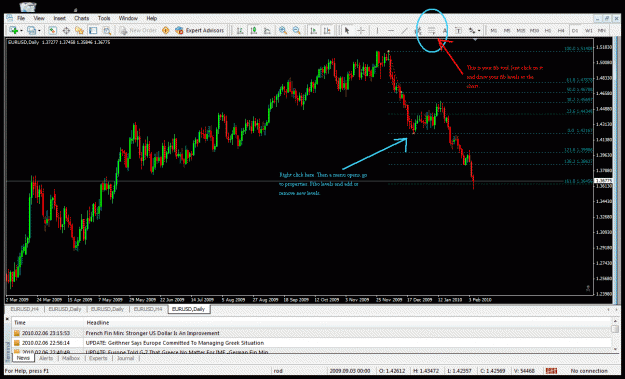Select the Text Label tool

pos(458,30)
